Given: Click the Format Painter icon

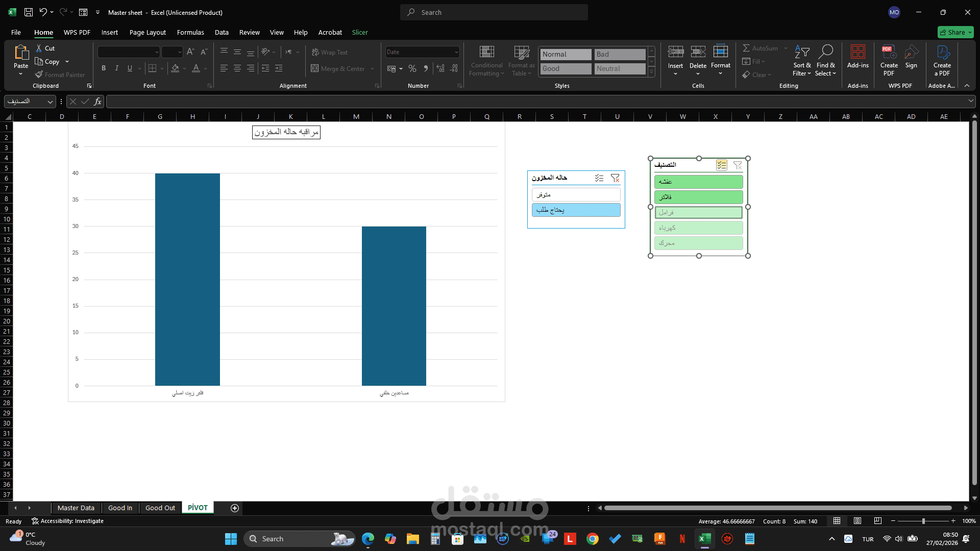Looking at the screenshot, I should tap(39, 74).
